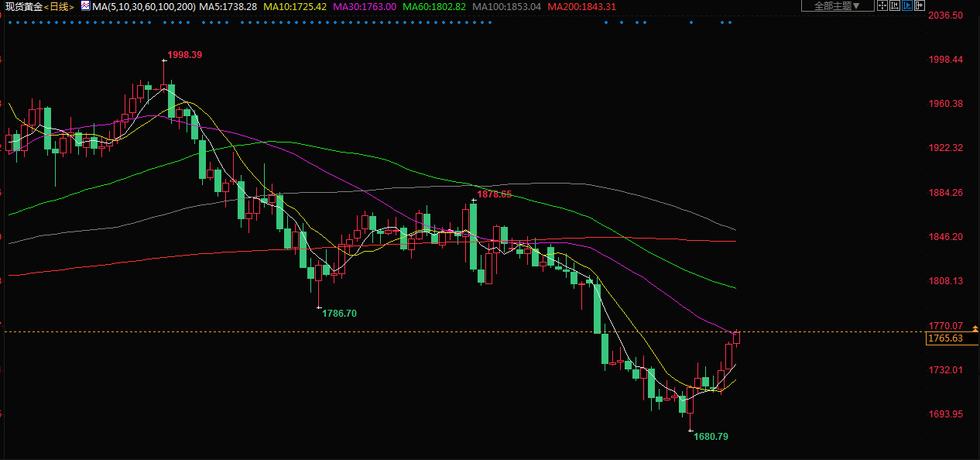Click the crosshair cursor icon in top toolbar
This screenshot has width=980, height=460.
[882, 5]
